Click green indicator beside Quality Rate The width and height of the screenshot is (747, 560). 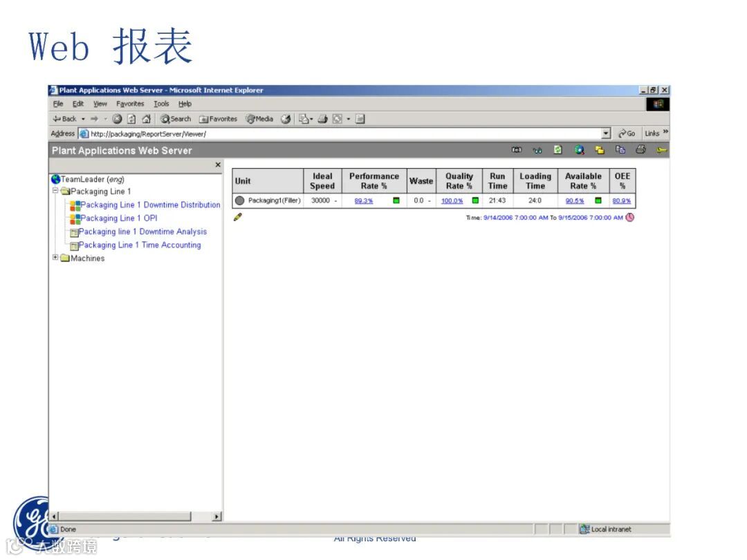click(475, 200)
